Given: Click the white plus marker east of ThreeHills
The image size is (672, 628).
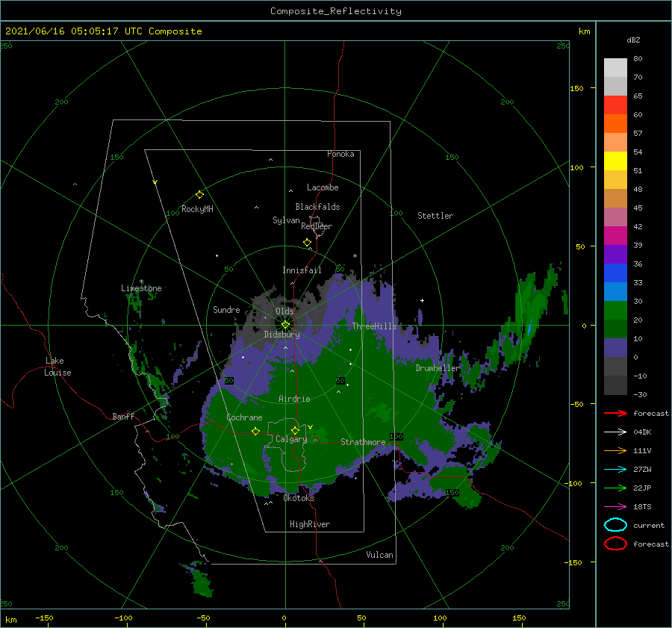Looking at the screenshot, I should pyautogui.click(x=422, y=300).
